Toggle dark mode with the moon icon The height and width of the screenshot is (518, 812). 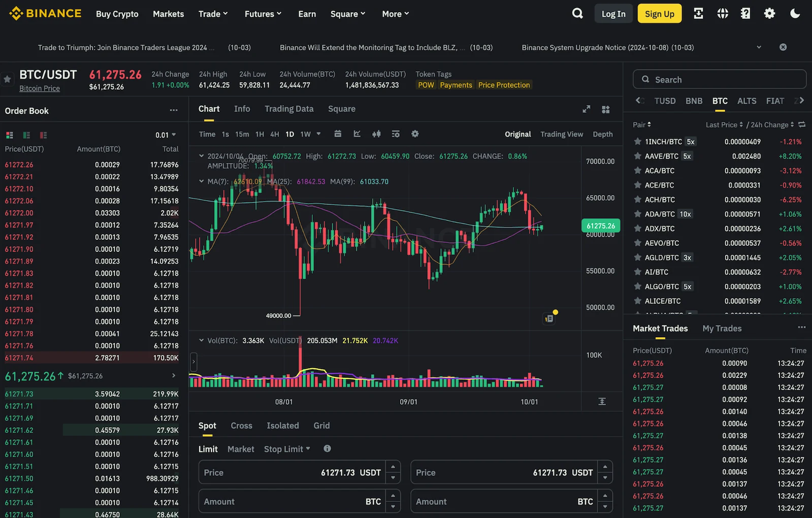pyautogui.click(x=795, y=14)
